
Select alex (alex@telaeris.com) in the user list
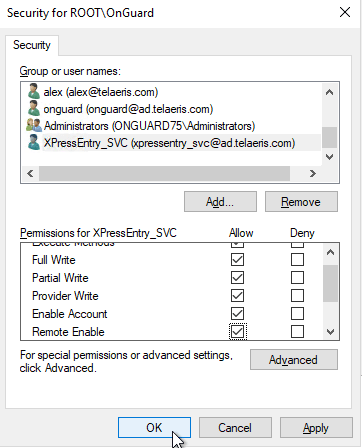pos(101,92)
